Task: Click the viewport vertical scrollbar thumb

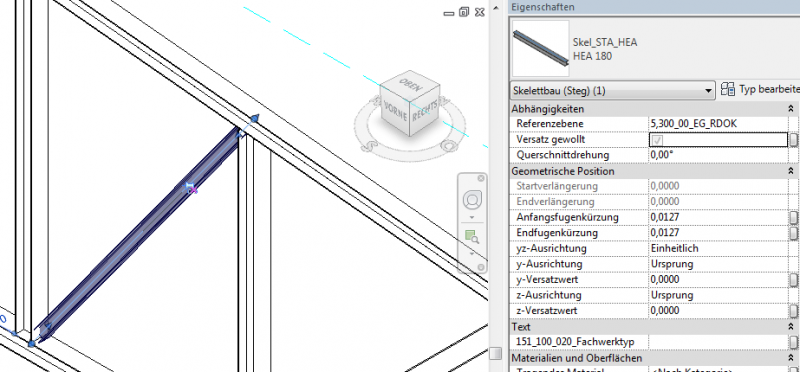Action: (x=495, y=353)
